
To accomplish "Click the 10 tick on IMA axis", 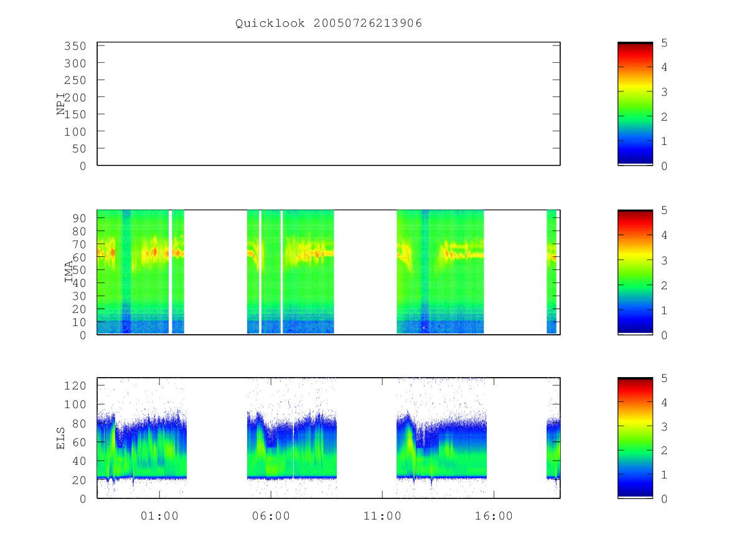I will 80,322.
